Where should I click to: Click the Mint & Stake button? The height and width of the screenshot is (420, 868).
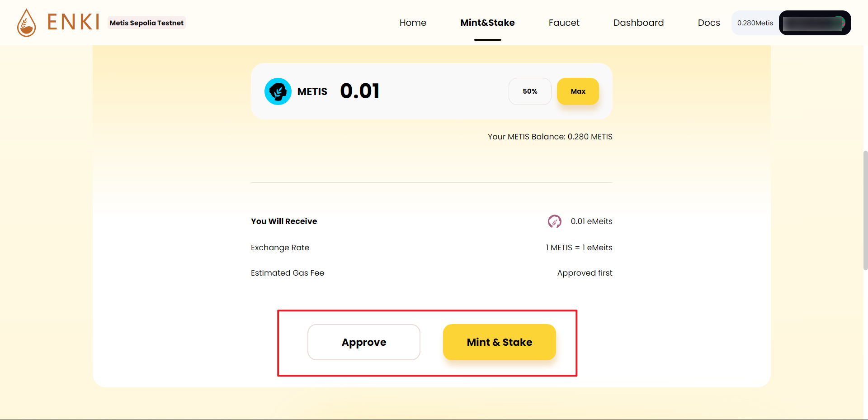click(500, 342)
